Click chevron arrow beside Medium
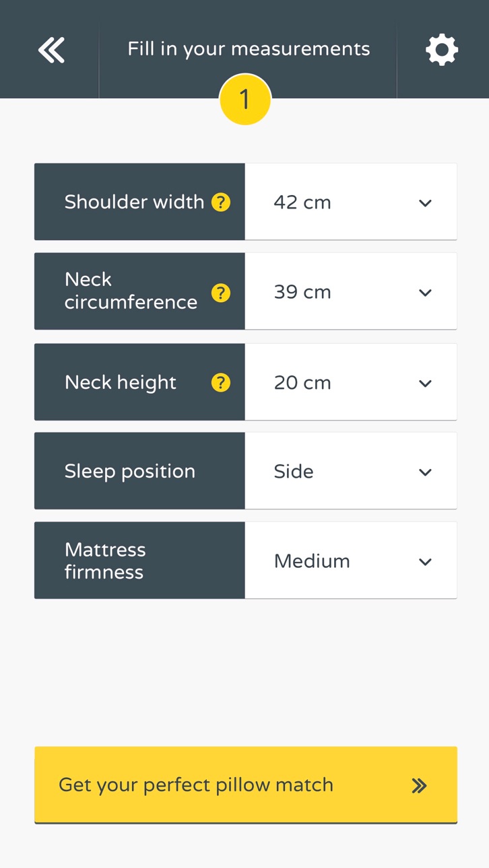 (425, 562)
